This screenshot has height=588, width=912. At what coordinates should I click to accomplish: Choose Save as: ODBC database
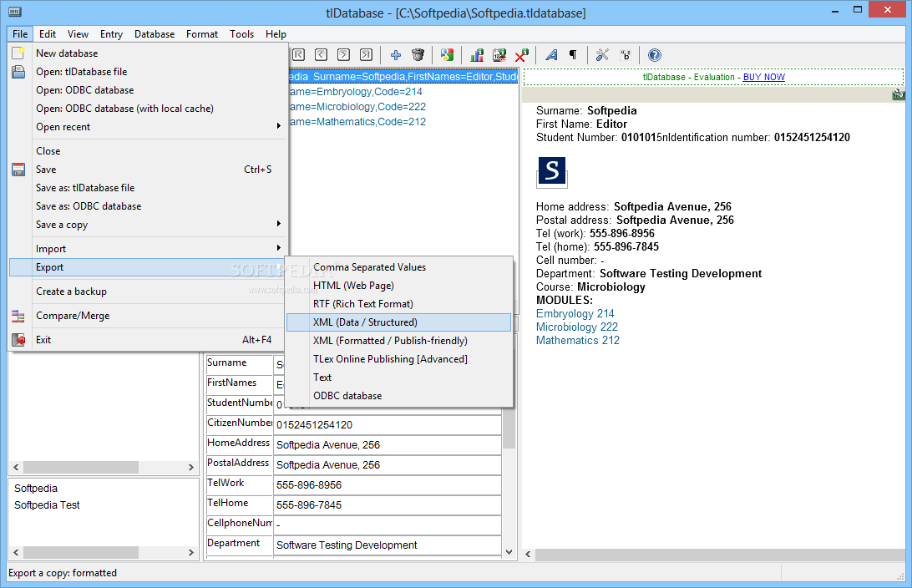[x=149, y=206]
